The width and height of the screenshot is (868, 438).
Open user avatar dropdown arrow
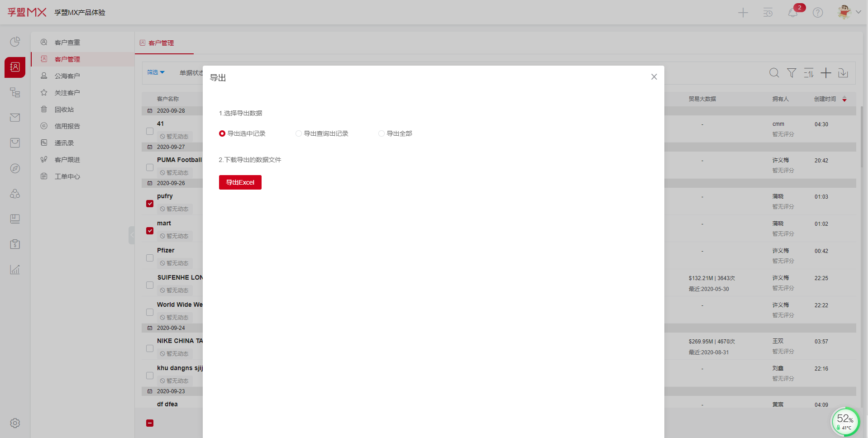pos(858,12)
